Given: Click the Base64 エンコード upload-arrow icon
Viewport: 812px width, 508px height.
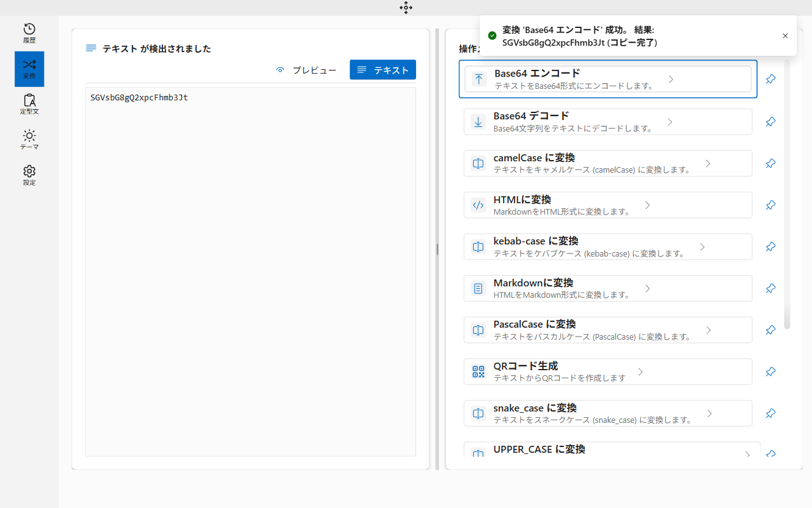Looking at the screenshot, I should (x=478, y=78).
